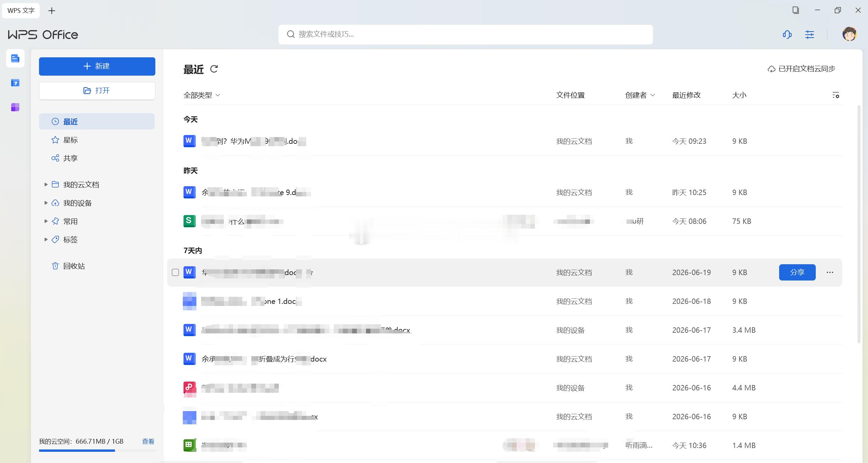Click the 听雨滴... creator cell
The image size is (868, 463).
coord(639,445)
